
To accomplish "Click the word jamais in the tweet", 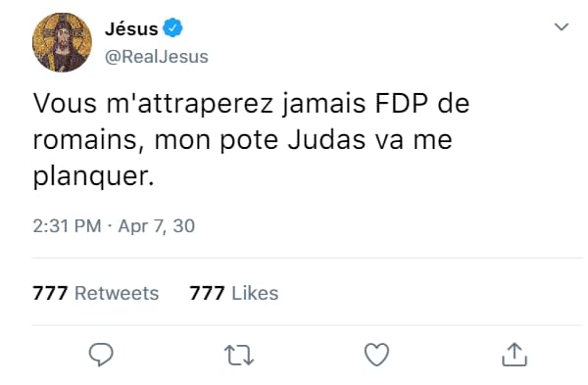I will coord(323,104).
